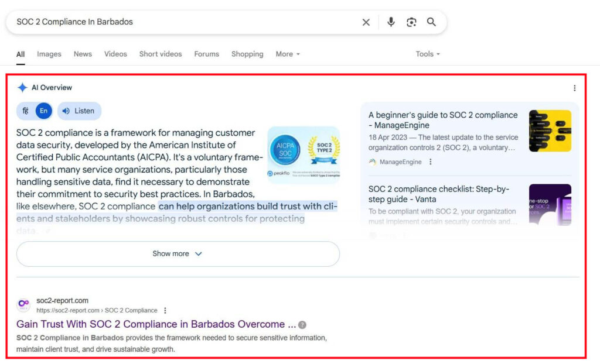Click the soc2-report.com site name
600x364 pixels.
(62, 301)
